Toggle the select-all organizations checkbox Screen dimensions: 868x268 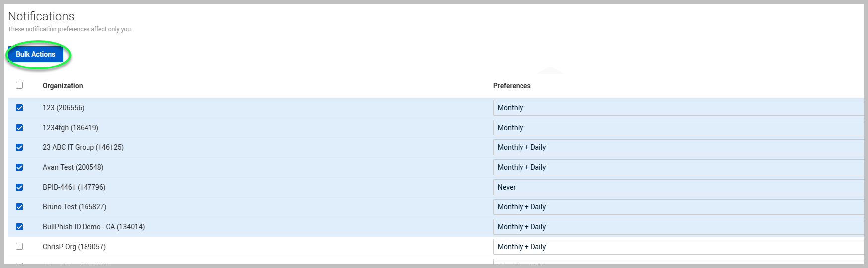click(x=19, y=85)
